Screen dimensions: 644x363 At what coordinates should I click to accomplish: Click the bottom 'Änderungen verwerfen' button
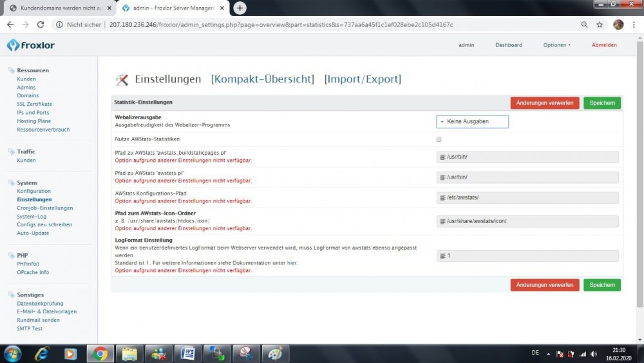click(x=544, y=285)
